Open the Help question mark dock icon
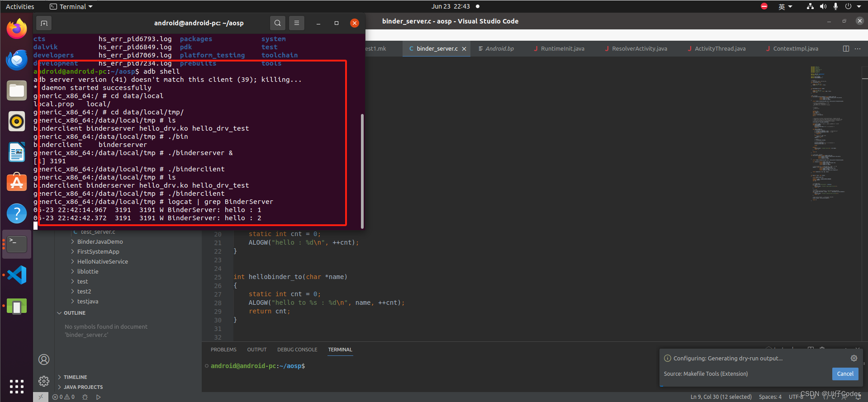 point(17,213)
